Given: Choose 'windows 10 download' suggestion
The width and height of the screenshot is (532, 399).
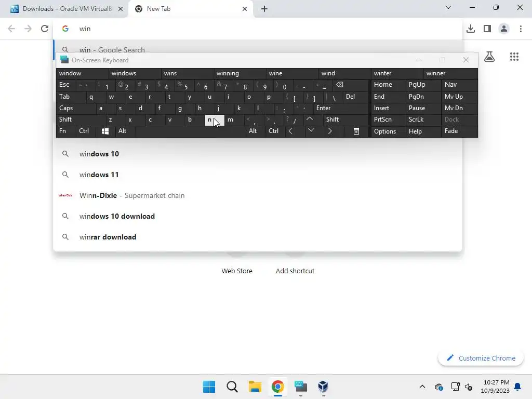Looking at the screenshot, I should pyautogui.click(x=258, y=216).
